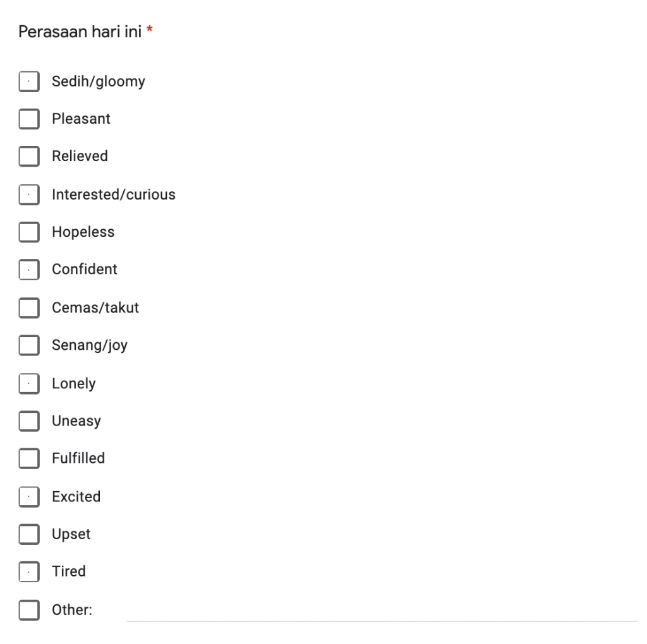Mark the Uneasy checkbox
This screenshot has height=644, width=647.
pyautogui.click(x=29, y=421)
